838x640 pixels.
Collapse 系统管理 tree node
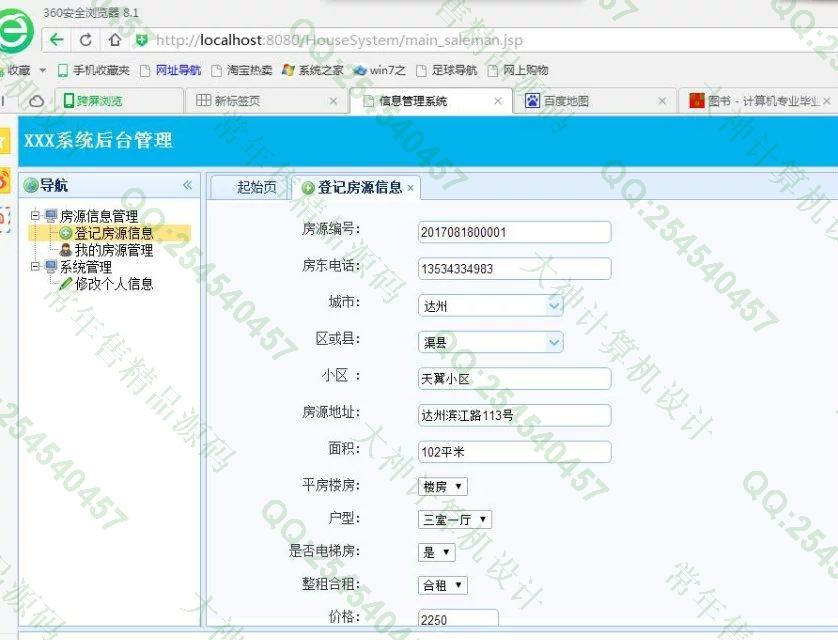coord(35,266)
